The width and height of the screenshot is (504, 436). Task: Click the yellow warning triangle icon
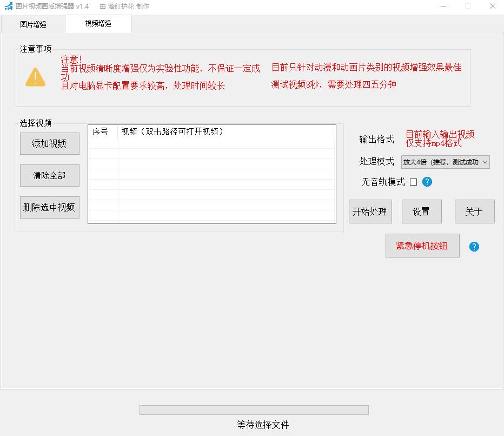(36, 76)
